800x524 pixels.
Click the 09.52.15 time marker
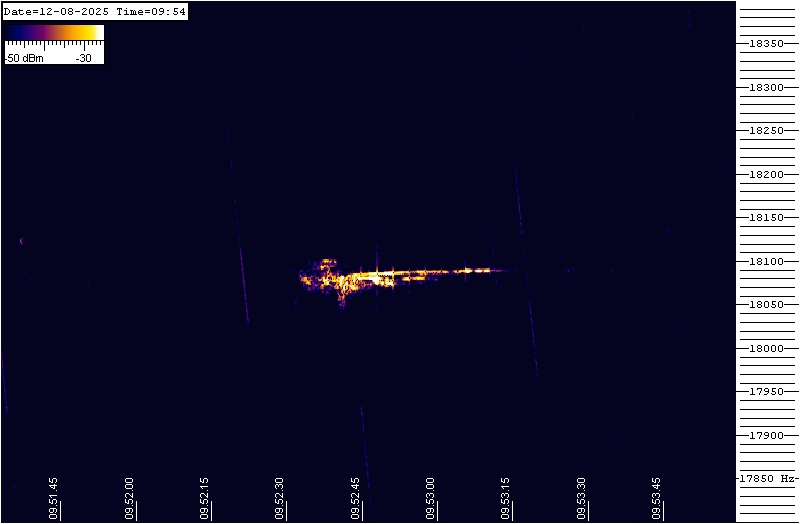pos(204,498)
